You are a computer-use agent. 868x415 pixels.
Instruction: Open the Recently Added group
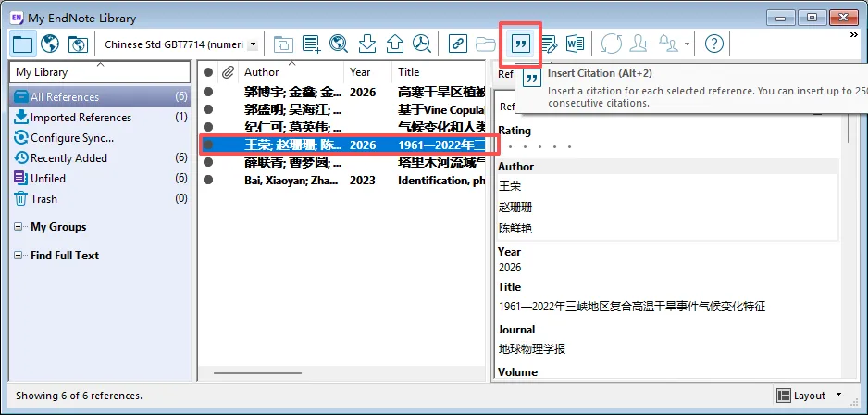pyautogui.click(x=100, y=158)
